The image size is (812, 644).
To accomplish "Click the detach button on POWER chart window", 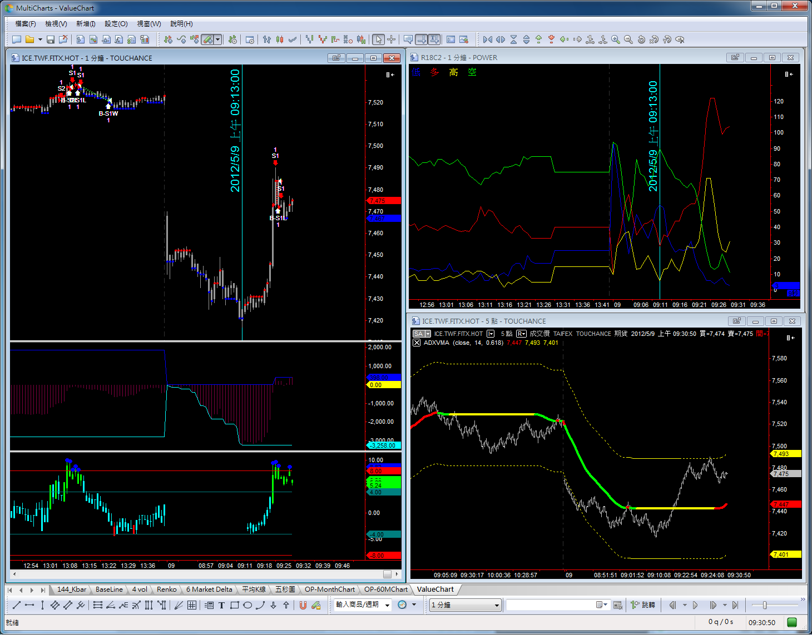I will [x=735, y=57].
